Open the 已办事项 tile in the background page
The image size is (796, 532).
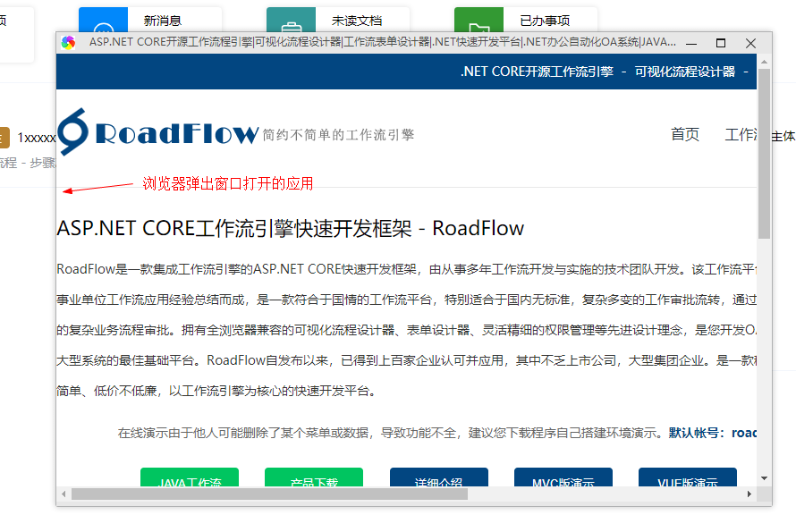click(526, 21)
